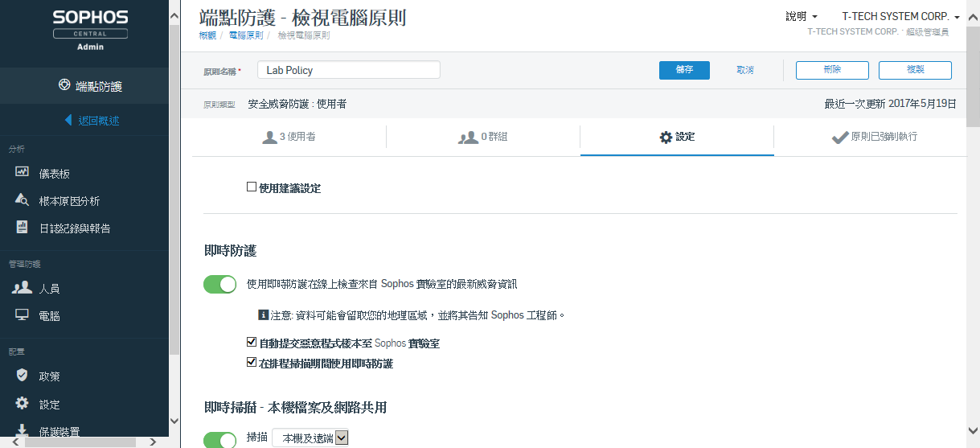Screen dimensions: 980x448
Task: Open the 人員 people icon
Action: coord(23,287)
